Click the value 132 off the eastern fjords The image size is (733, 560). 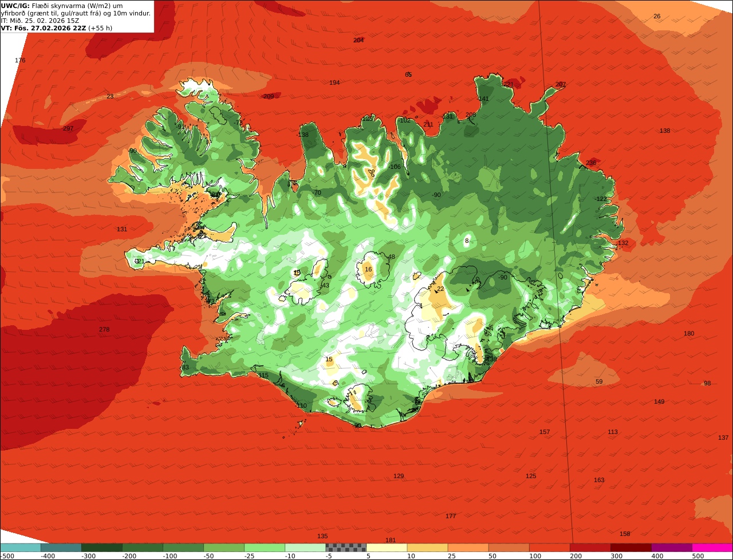[623, 243]
